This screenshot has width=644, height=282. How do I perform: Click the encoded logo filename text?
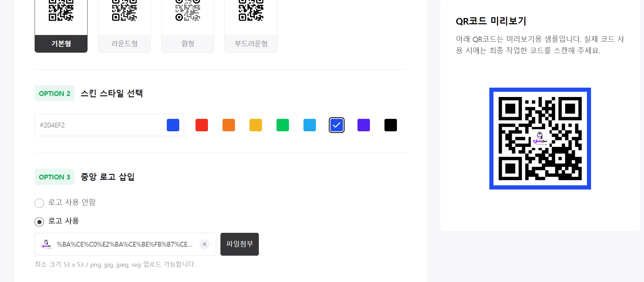[x=125, y=244]
